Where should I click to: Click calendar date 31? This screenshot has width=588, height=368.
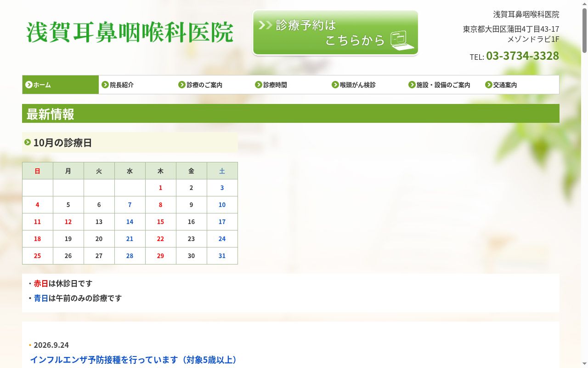222,256
